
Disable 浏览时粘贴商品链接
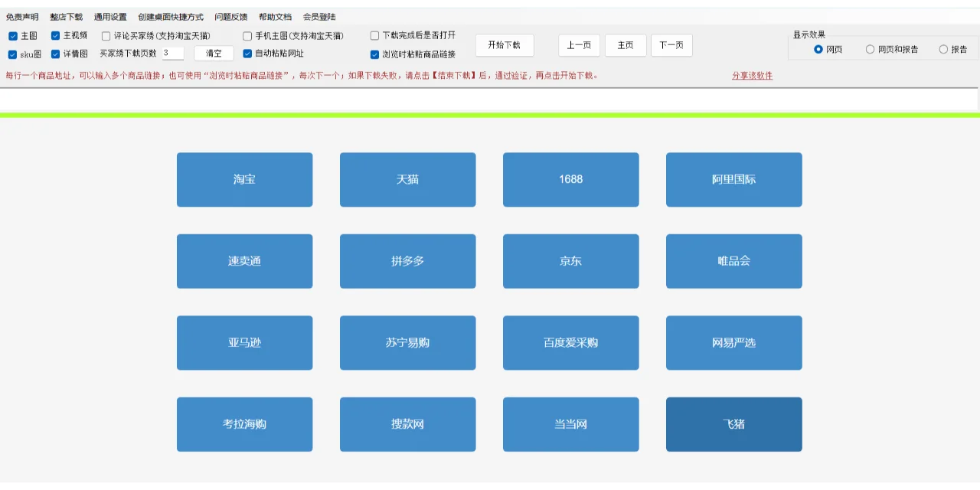[x=374, y=54]
